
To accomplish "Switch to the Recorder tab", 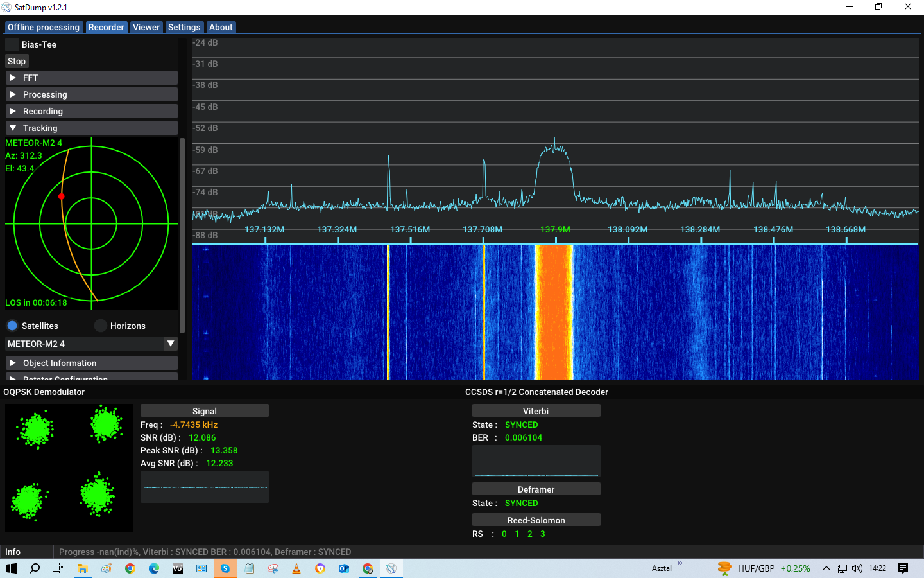I will click(107, 27).
